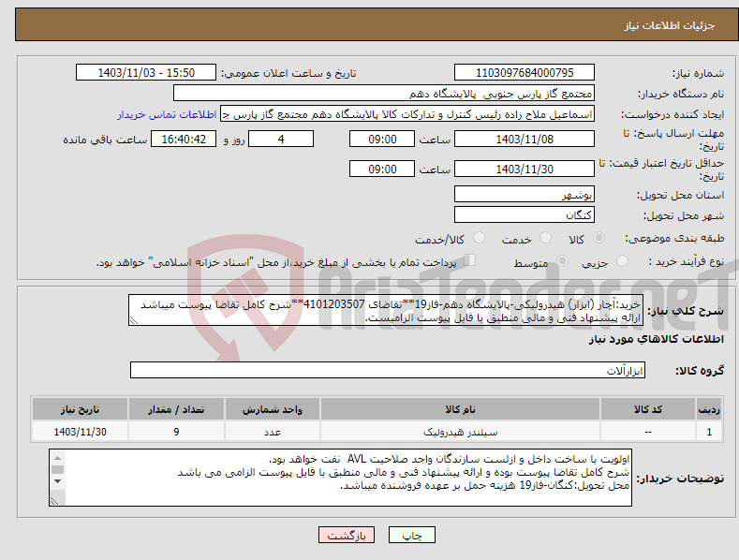This screenshot has width=739, height=560.
Task: Click the اطلاعات کالاهای مورد نیاز heading
Action: [x=656, y=339]
